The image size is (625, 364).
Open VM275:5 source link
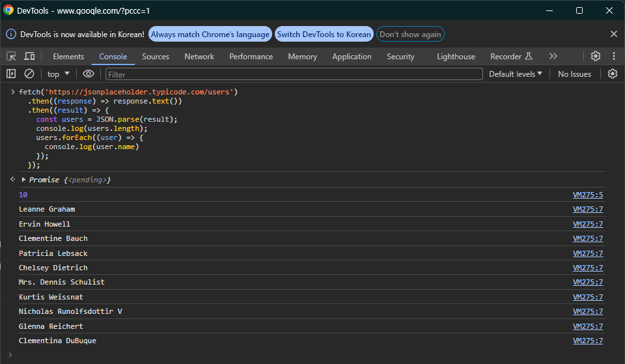587,195
